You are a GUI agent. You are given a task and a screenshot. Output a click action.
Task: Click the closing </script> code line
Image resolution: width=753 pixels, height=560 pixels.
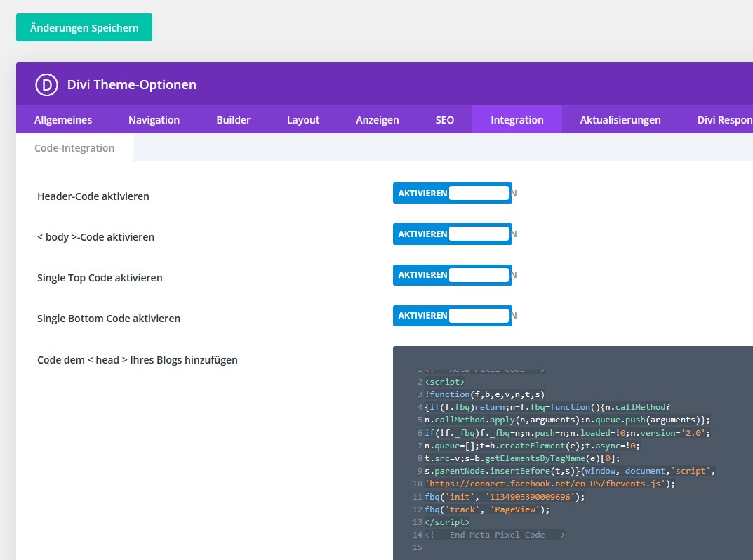447,522
